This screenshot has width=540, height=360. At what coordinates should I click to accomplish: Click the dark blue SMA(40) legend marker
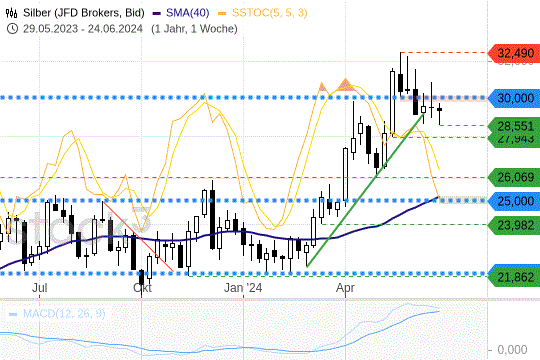coord(157,13)
